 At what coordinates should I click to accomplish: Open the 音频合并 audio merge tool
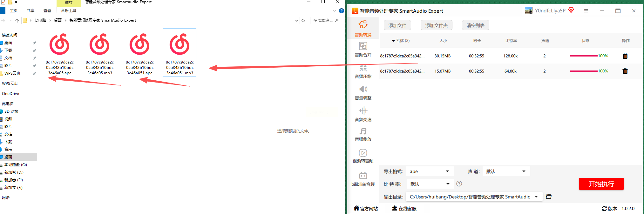coord(363,49)
